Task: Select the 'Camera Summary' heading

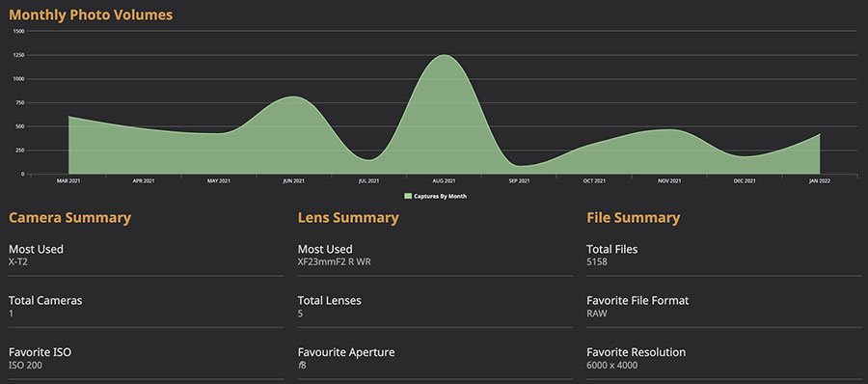Action: [x=69, y=218]
